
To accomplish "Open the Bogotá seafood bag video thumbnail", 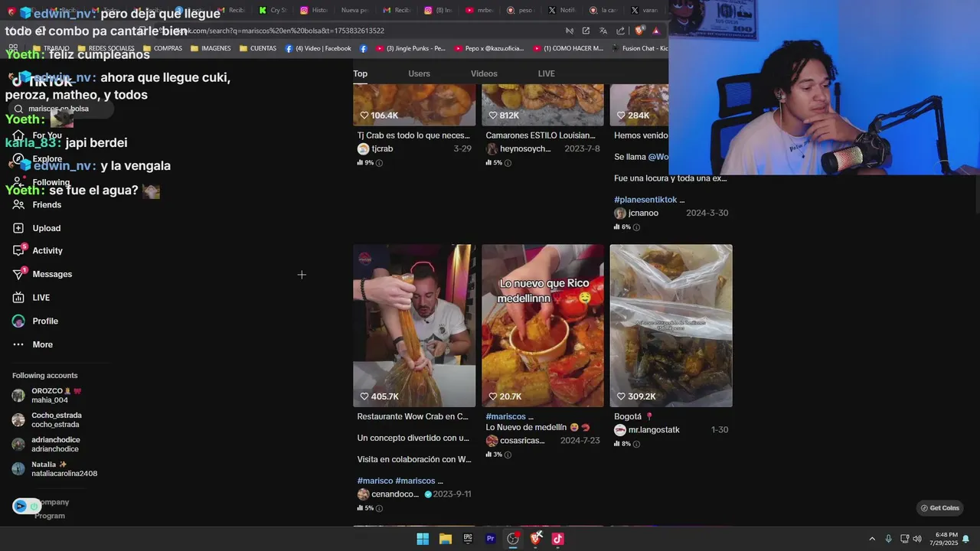I will 671,325.
